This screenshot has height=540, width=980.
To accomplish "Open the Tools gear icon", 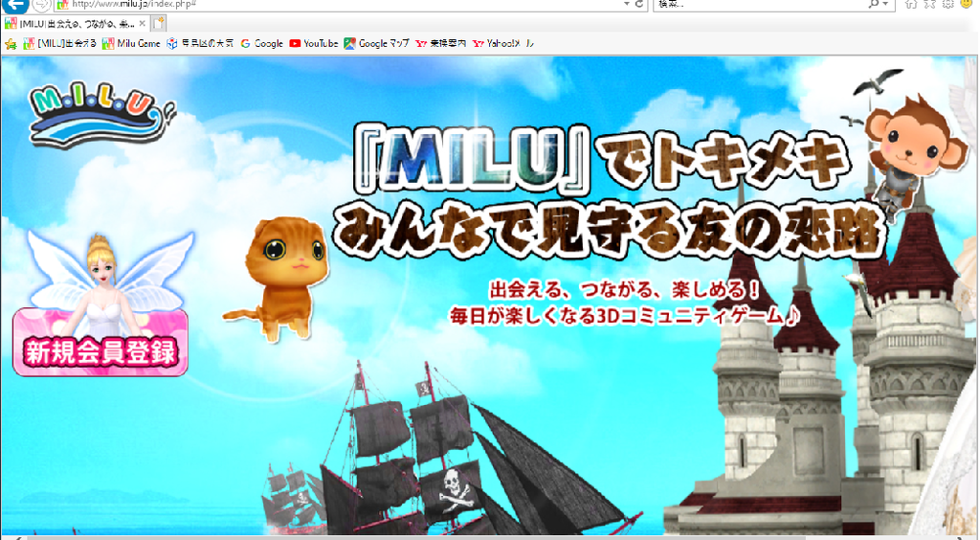I will [x=948, y=4].
